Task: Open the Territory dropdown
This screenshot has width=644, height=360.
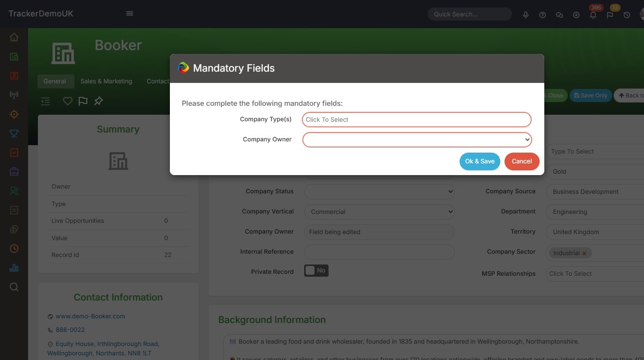Action: (595, 232)
